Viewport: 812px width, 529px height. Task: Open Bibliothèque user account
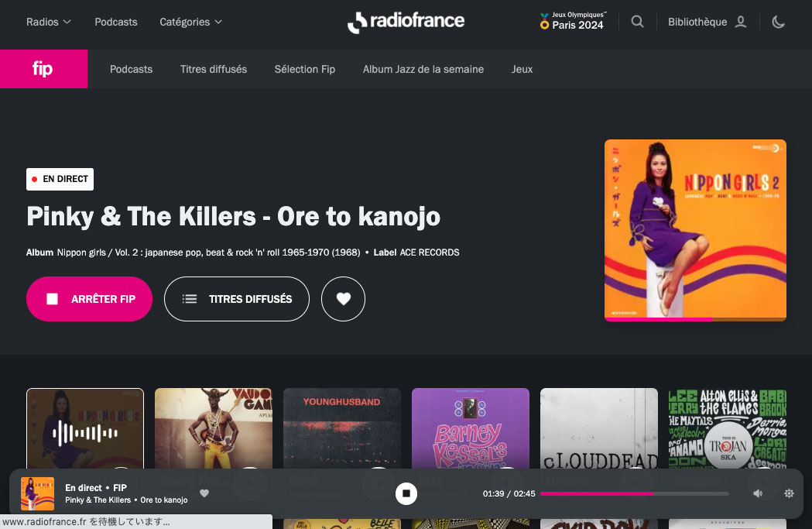(707, 22)
